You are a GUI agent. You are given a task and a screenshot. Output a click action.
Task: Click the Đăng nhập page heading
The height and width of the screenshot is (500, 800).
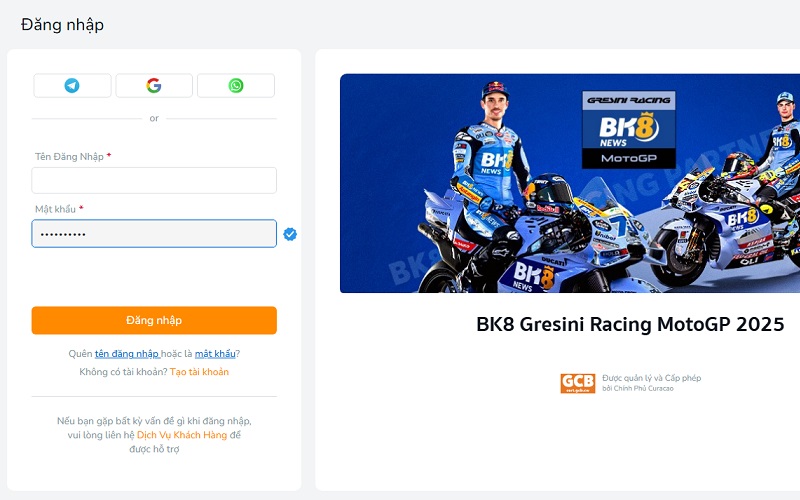[62, 24]
